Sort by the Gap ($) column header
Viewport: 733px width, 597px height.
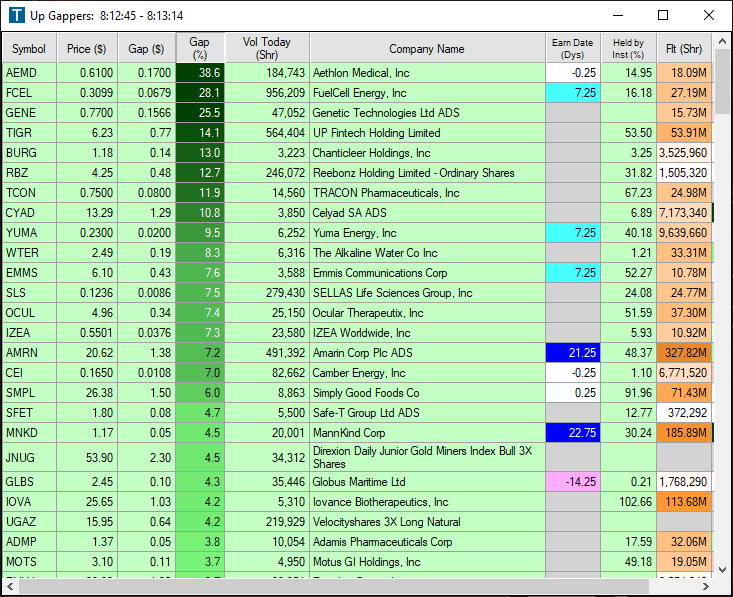click(146, 48)
